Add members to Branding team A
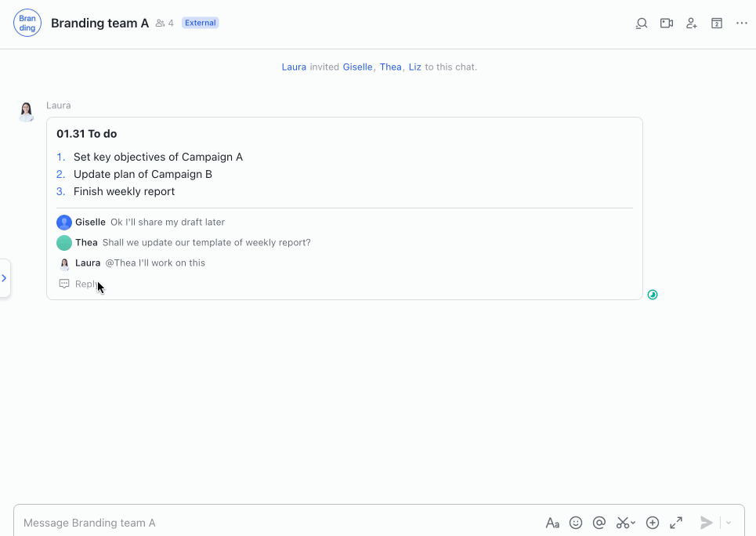Image resolution: width=756 pixels, height=536 pixels. 691,23
